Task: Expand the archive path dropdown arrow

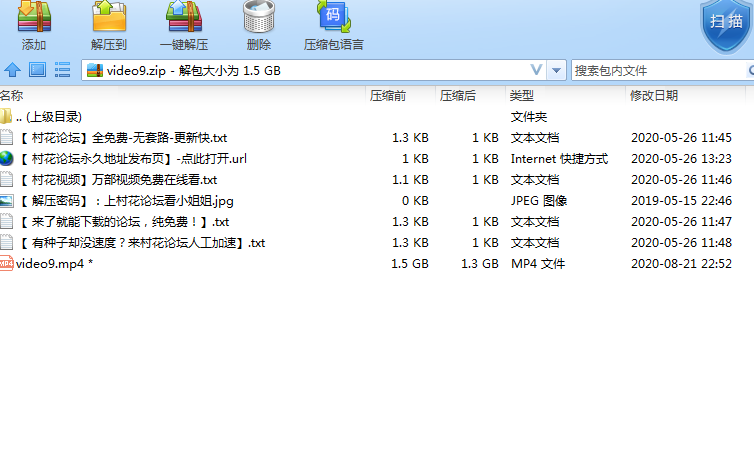Action: (557, 70)
